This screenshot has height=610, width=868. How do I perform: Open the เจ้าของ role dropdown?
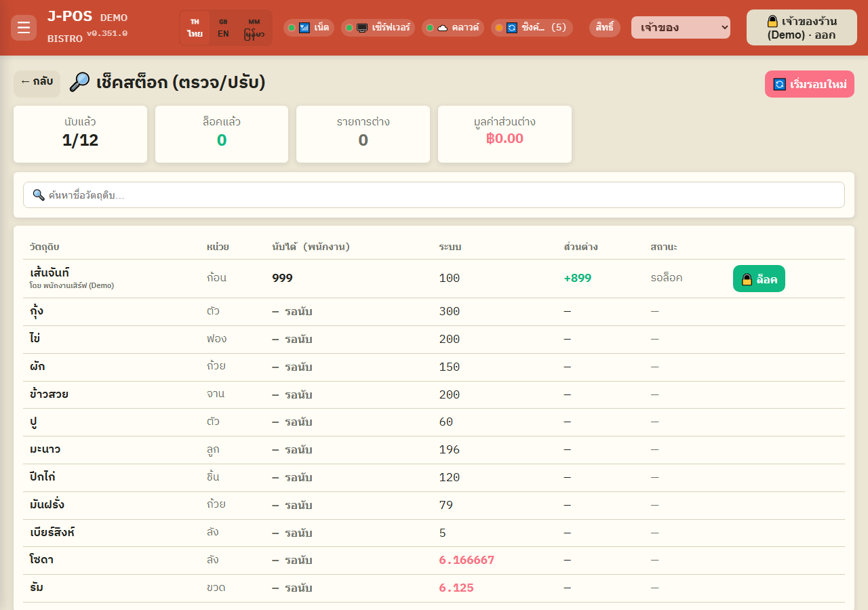(x=681, y=28)
